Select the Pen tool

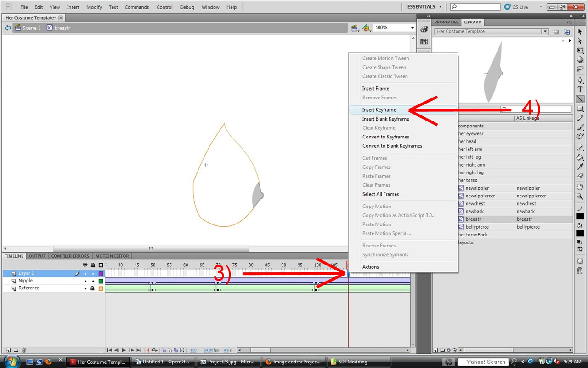[x=580, y=80]
